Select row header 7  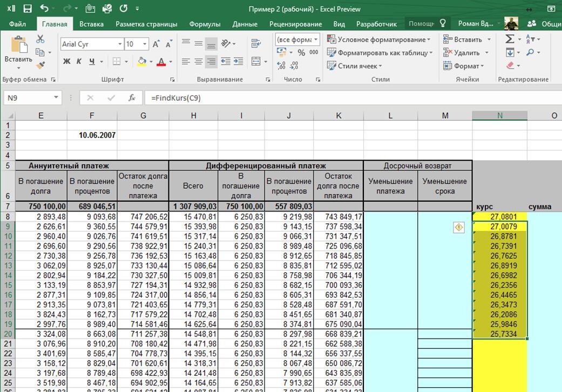tap(8, 207)
